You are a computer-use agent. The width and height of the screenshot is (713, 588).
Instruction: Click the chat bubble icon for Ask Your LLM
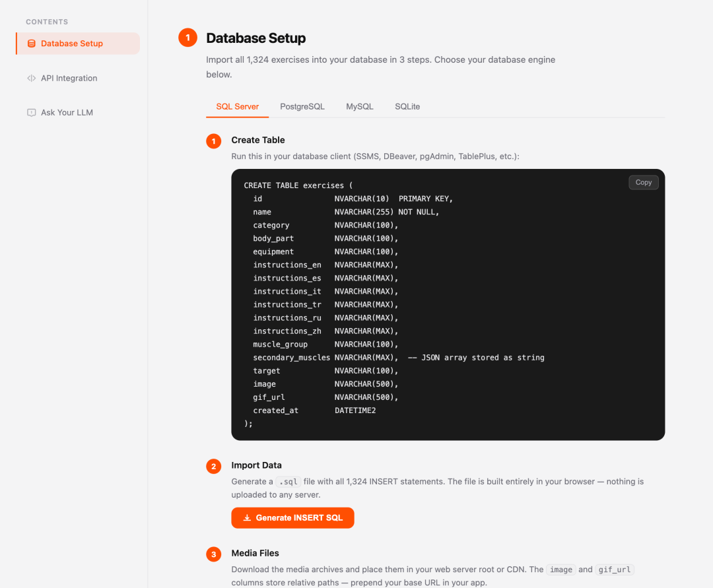[x=32, y=113]
